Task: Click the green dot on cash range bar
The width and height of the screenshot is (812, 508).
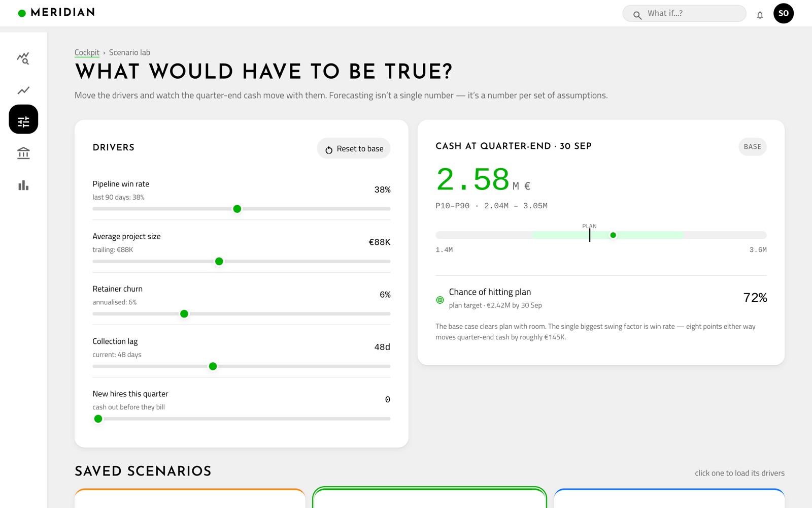Action: [x=613, y=235]
